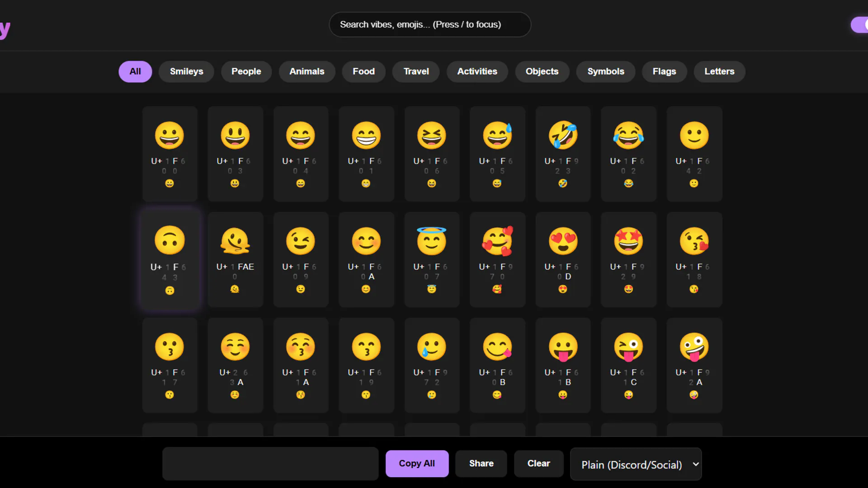Open the People category
Screen dimensions: 868x488
[246, 71]
